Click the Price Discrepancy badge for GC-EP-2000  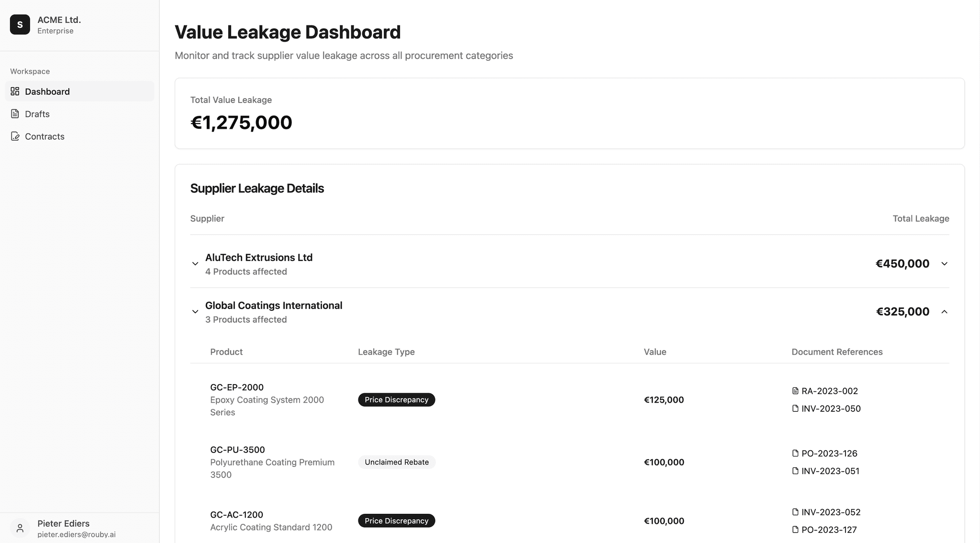click(396, 399)
